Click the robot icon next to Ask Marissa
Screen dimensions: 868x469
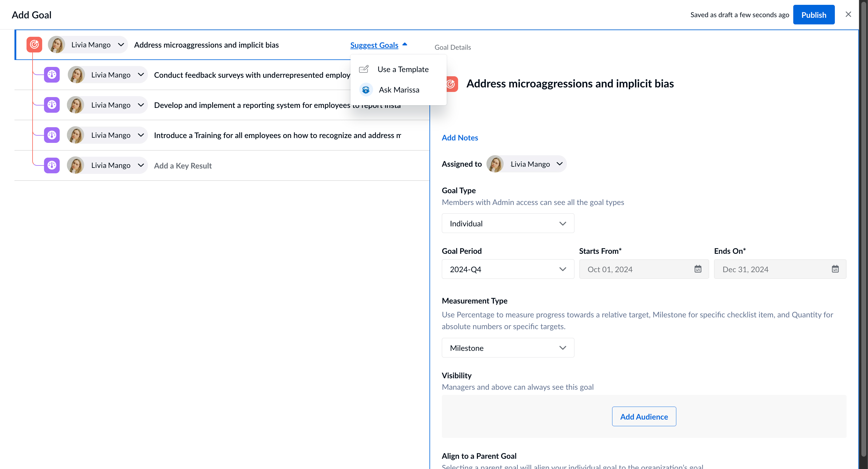pos(366,89)
